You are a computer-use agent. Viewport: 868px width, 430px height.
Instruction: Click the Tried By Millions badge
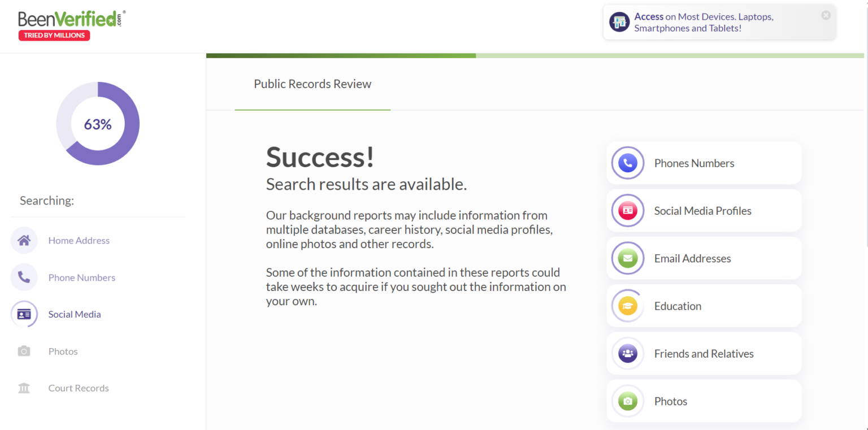tap(54, 35)
